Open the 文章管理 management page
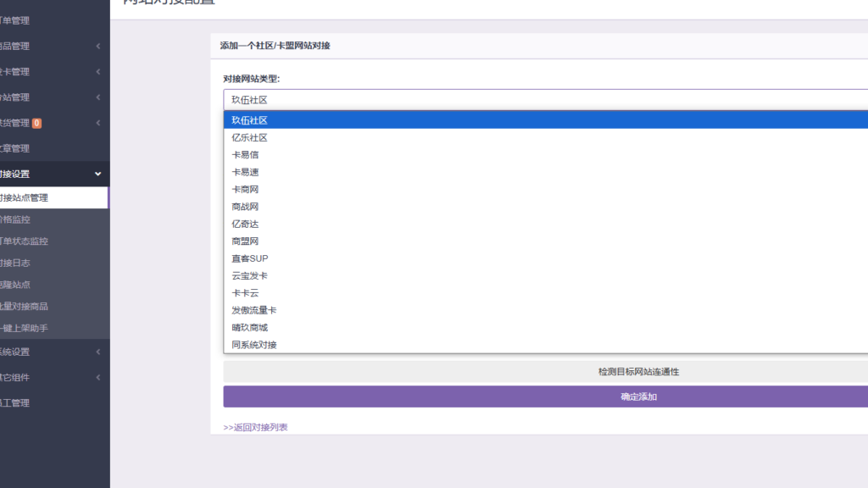Viewport: 868px width, 488px height. pos(34,149)
